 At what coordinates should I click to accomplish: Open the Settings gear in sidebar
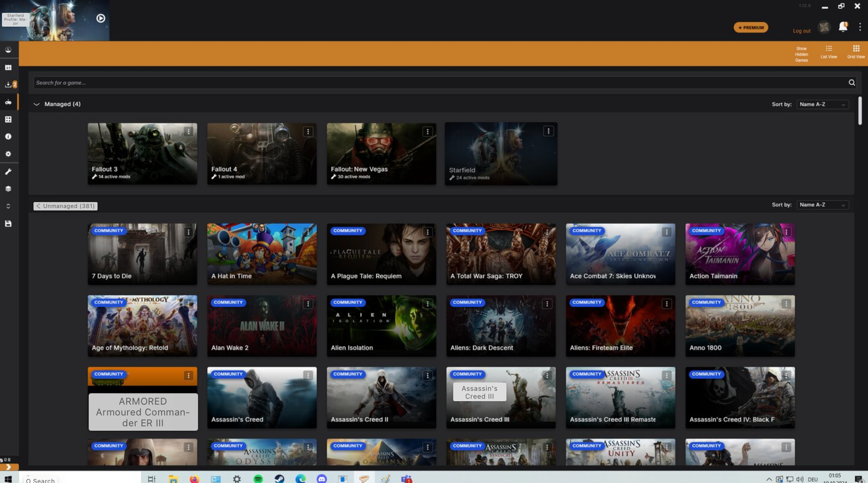coord(8,154)
